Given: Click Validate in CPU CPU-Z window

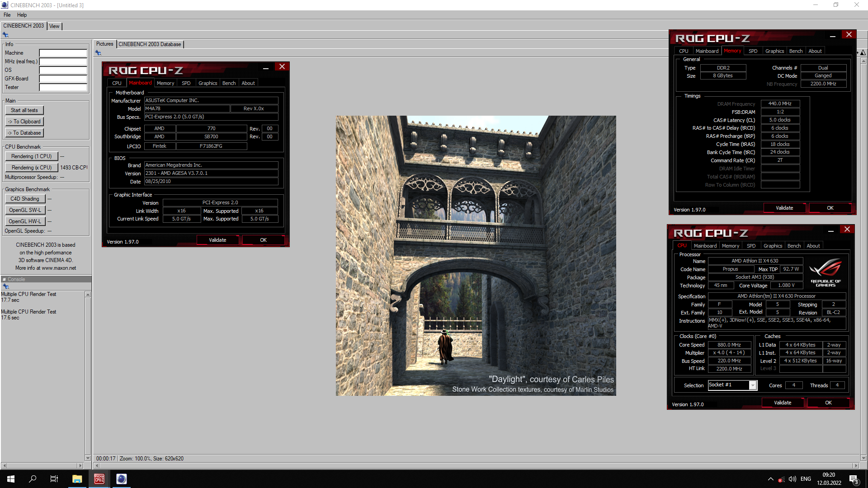Looking at the screenshot, I should (x=783, y=403).
